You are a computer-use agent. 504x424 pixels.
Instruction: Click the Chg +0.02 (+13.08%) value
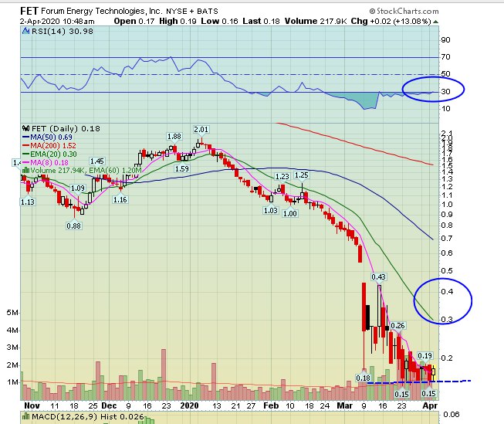pos(391,21)
